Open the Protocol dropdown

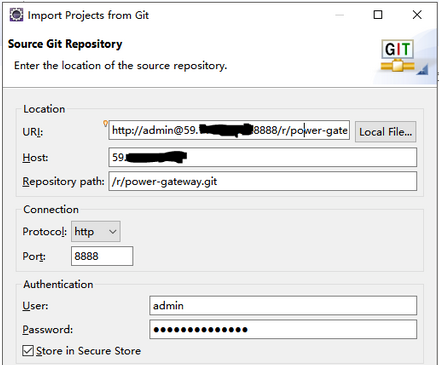point(96,231)
